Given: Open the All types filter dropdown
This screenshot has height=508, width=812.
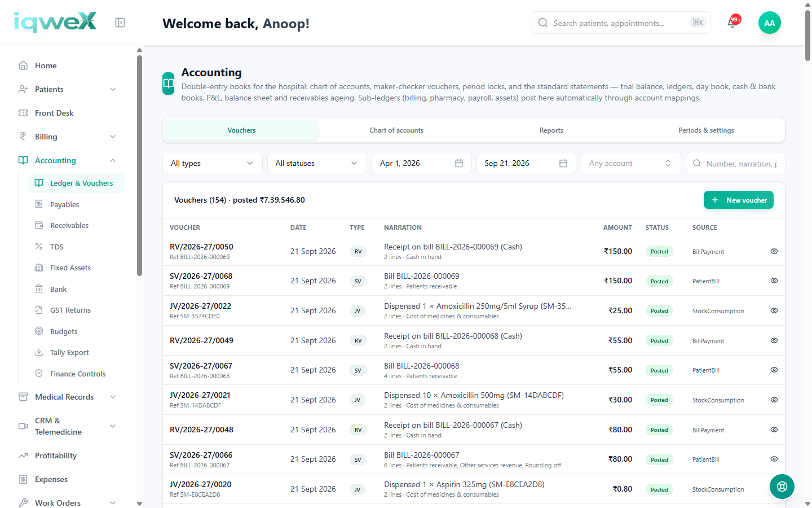Looking at the screenshot, I should (213, 163).
